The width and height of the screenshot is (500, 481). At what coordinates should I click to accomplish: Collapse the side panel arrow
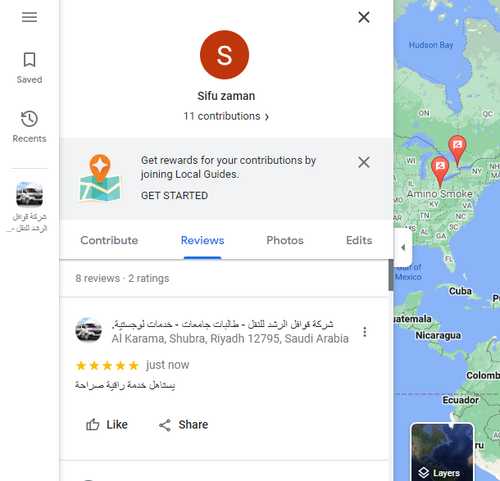(x=403, y=248)
